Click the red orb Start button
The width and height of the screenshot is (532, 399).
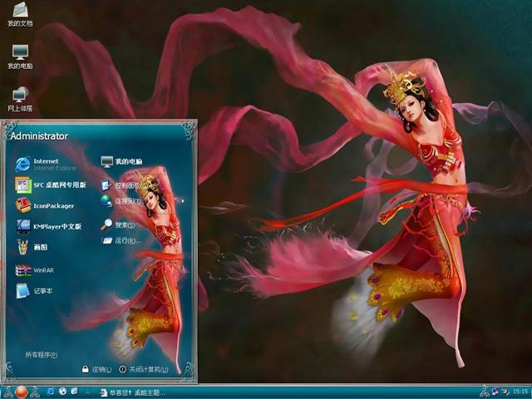pyautogui.click(x=22, y=391)
